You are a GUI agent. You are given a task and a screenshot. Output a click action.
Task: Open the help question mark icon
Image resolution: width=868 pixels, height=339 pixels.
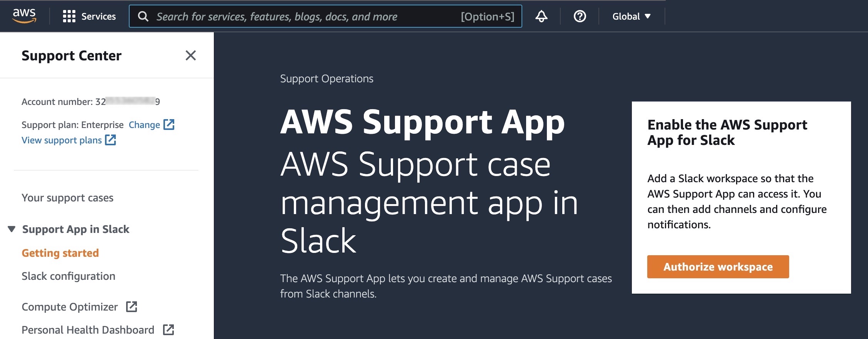click(580, 16)
